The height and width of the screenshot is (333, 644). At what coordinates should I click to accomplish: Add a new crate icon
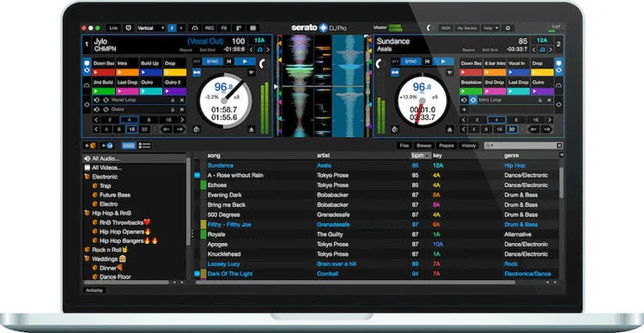(x=90, y=145)
